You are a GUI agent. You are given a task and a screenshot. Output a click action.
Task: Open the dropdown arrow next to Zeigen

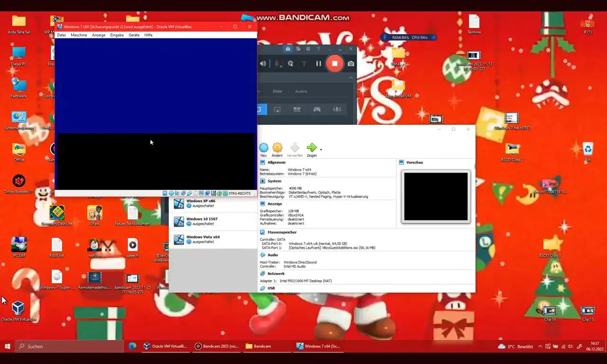[x=321, y=150]
